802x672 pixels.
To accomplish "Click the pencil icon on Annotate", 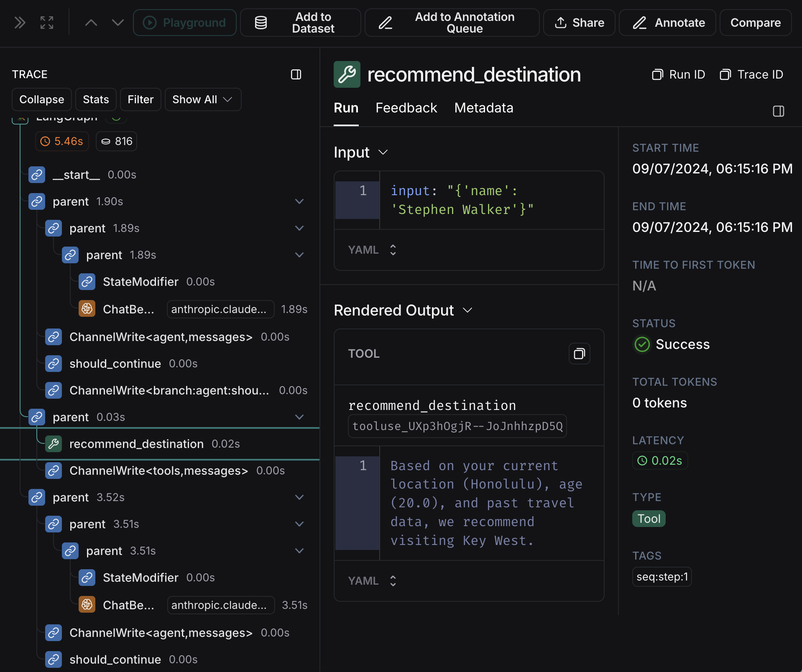I will (639, 23).
